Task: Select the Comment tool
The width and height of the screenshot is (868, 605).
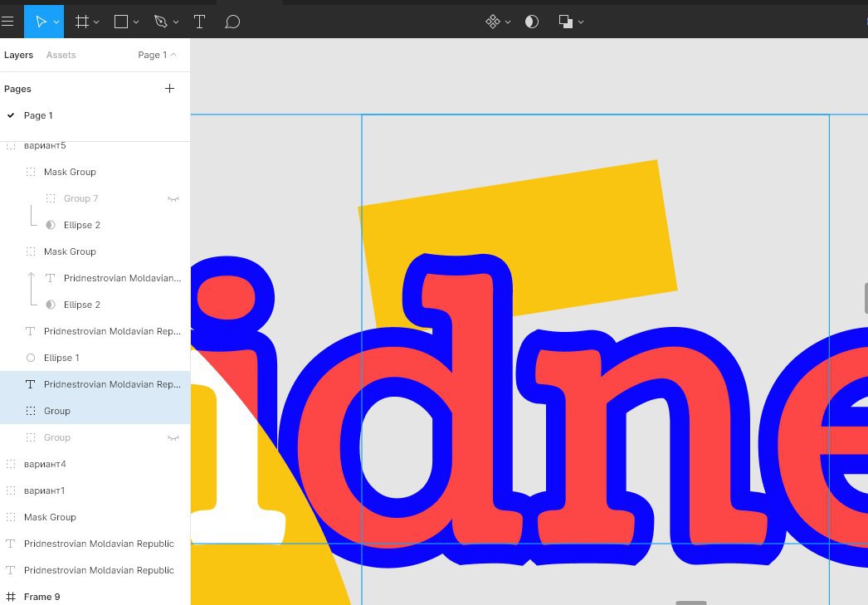Action: click(x=232, y=22)
